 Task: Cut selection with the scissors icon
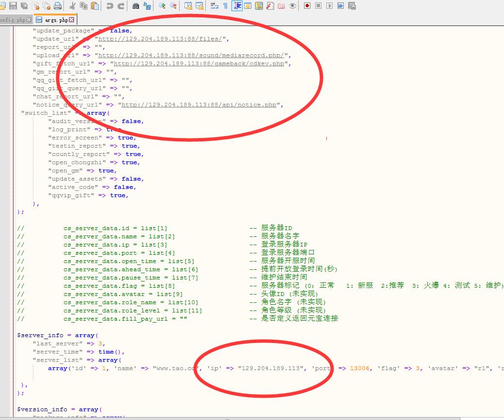coord(73,6)
